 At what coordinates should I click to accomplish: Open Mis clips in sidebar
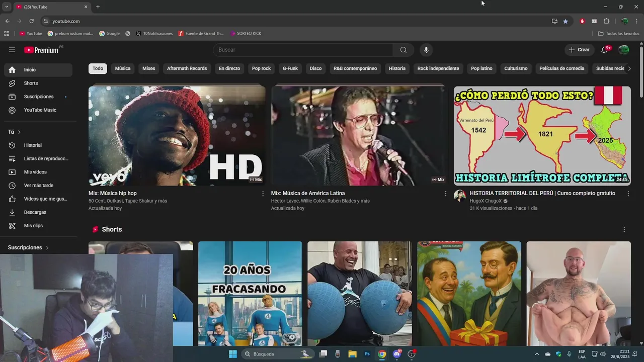point(38,226)
